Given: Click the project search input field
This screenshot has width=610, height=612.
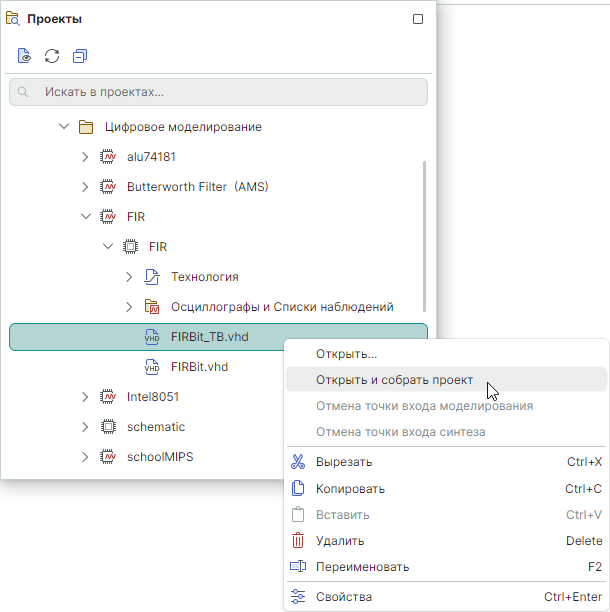Looking at the screenshot, I should click(218, 92).
